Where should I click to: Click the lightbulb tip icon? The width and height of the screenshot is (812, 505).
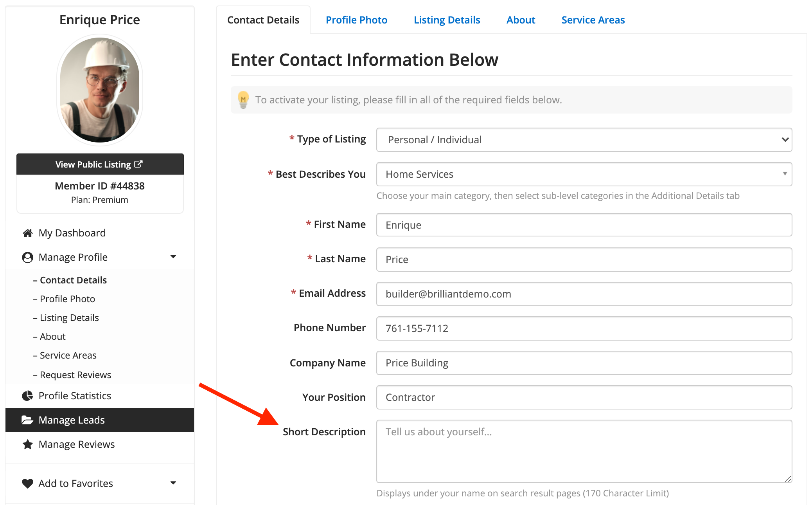[243, 100]
